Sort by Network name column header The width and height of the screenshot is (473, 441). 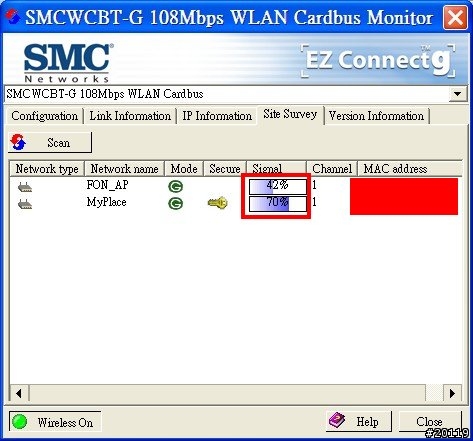pos(124,169)
